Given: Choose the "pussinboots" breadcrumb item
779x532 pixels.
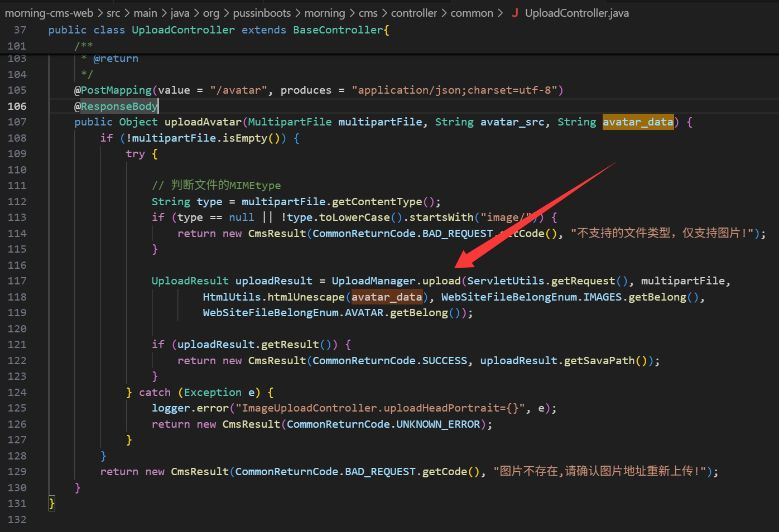Looking at the screenshot, I should click(262, 13).
